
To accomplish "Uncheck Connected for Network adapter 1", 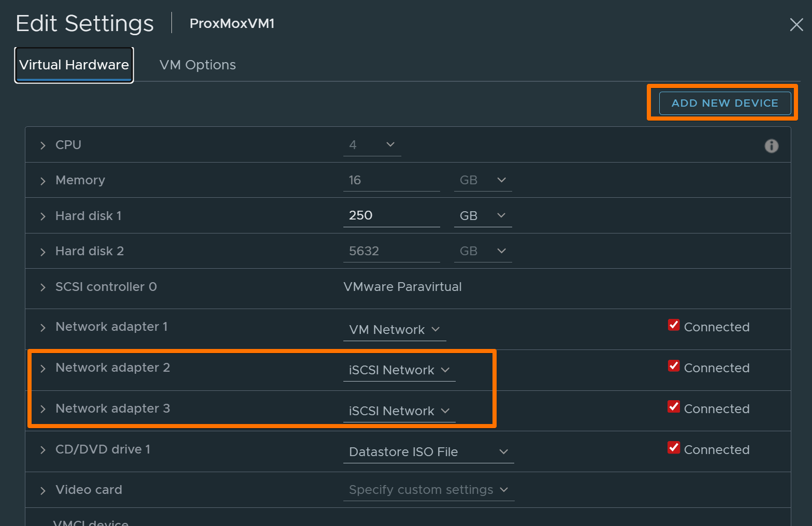I will (673, 325).
